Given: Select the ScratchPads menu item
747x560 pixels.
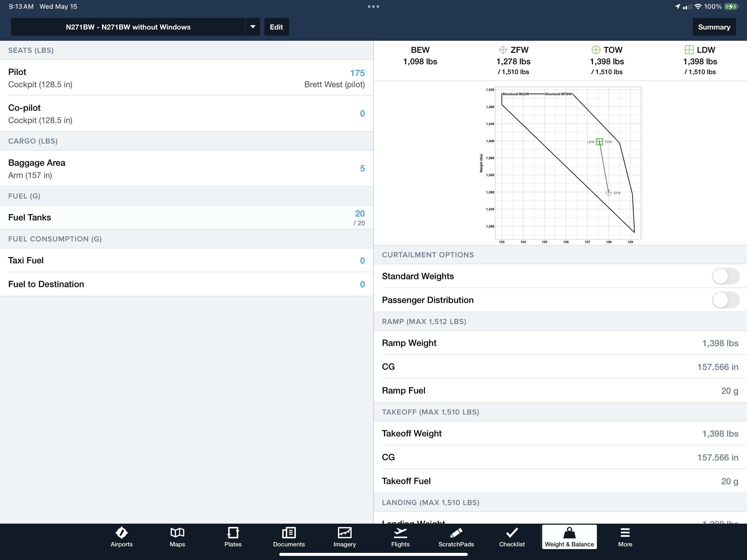Looking at the screenshot, I should [x=456, y=537].
